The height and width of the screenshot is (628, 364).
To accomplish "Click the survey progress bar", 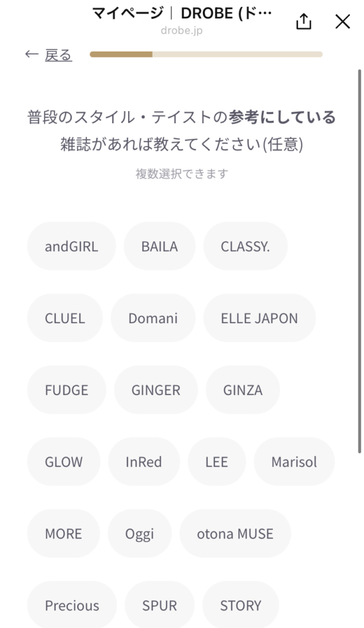I will click(206, 55).
